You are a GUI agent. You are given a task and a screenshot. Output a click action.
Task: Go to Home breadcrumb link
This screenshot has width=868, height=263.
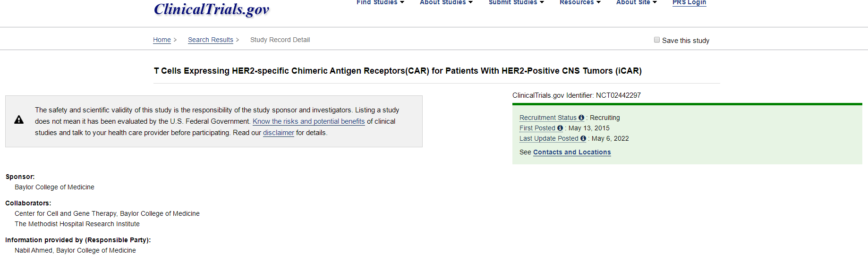pyautogui.click(x=162, y=40)
